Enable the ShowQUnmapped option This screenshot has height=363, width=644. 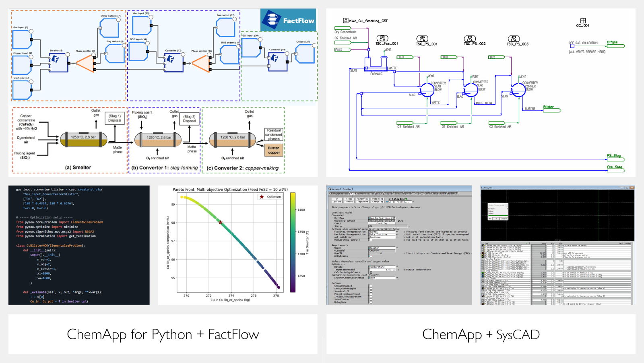(371, 286)
